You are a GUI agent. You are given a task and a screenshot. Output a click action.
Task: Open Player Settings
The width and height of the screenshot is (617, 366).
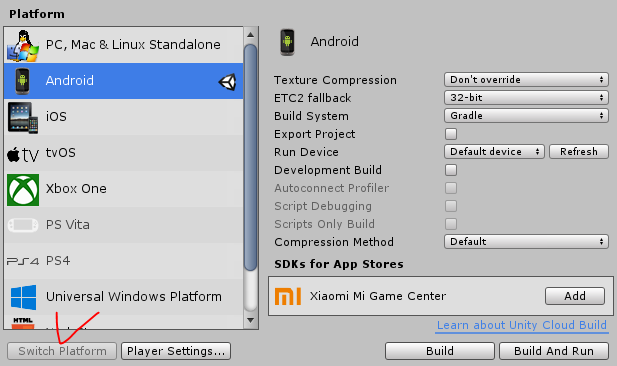176,351
